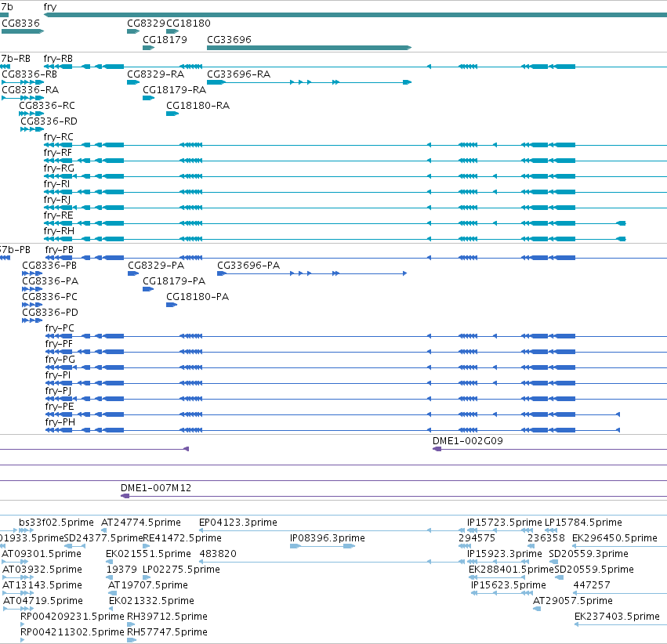Select the AT19707.5prime EST label
Image resolution: width=667 pixels, height=644 pixels.
[x=148, y=586]
